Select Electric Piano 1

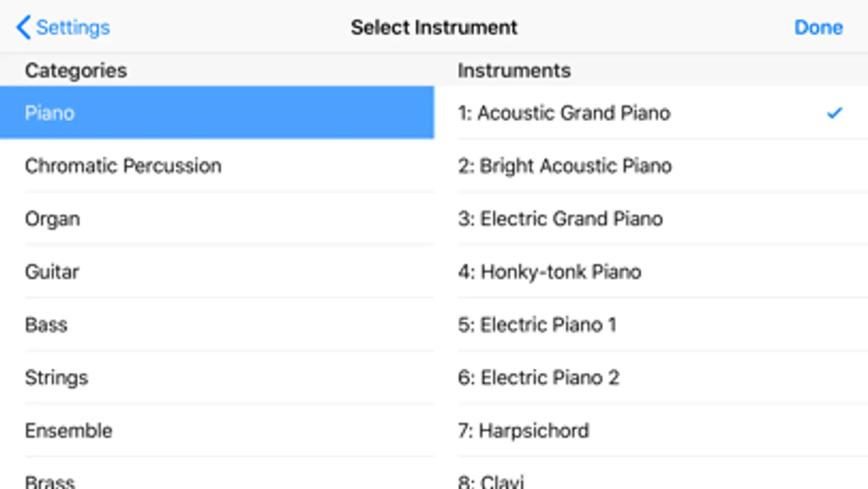point(537,325)
